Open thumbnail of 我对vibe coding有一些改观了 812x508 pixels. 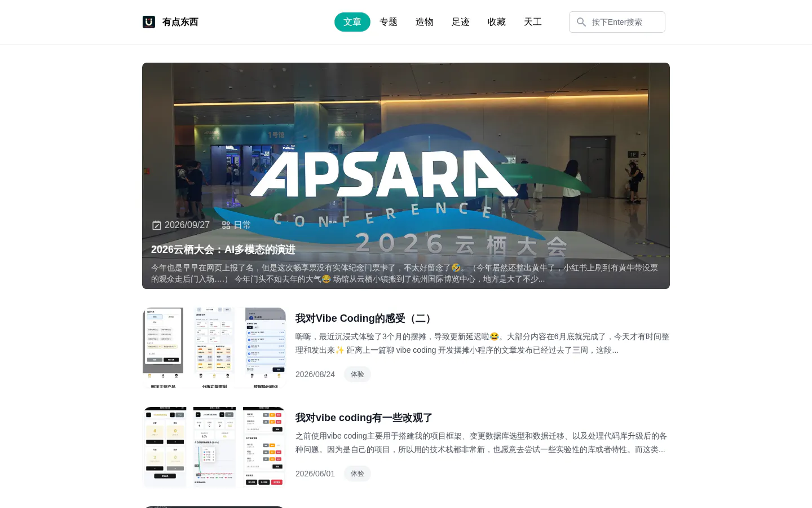tap(214, 447)
